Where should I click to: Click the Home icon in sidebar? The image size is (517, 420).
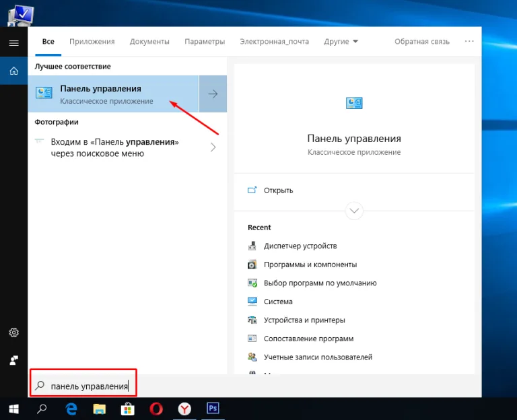click(14, 71)
